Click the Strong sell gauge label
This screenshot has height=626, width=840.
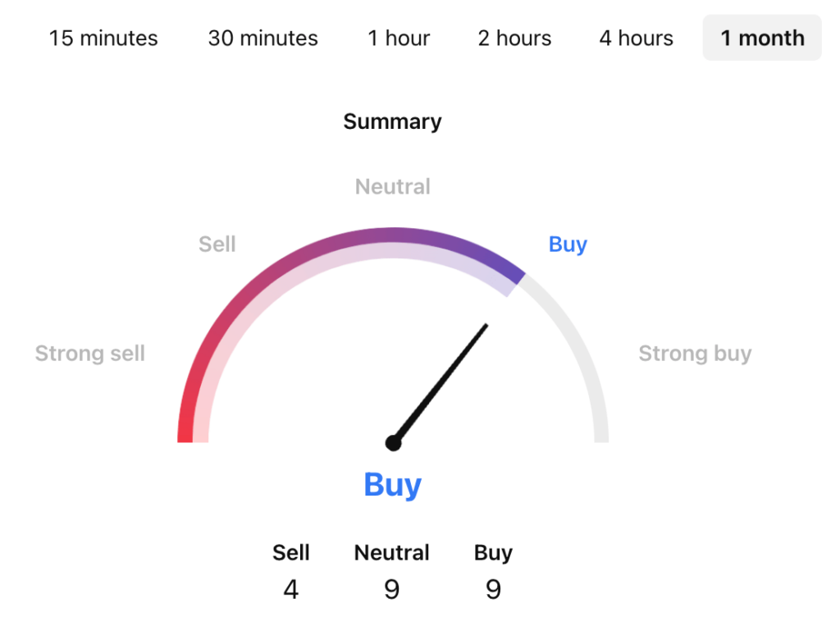90,354
